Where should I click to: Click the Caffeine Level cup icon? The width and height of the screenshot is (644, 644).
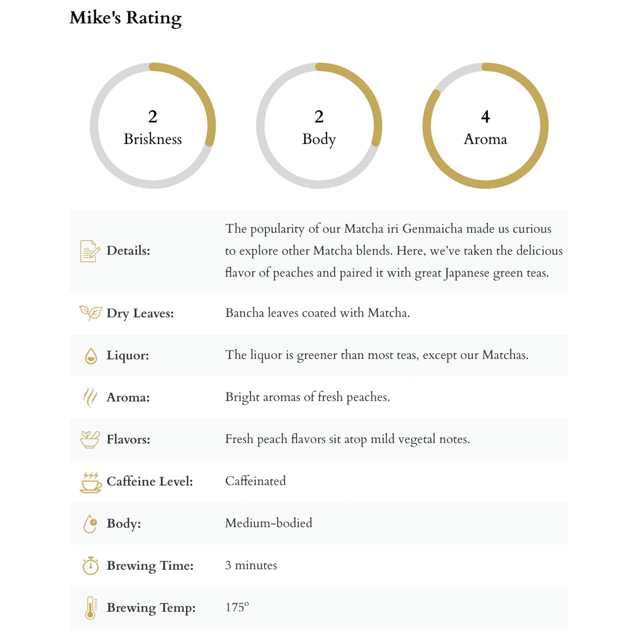(x=91, y=482)
